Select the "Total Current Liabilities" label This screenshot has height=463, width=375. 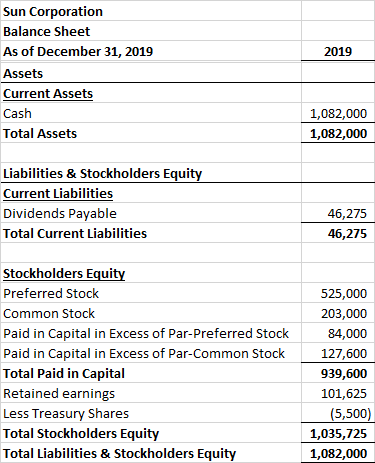point(75,234)
